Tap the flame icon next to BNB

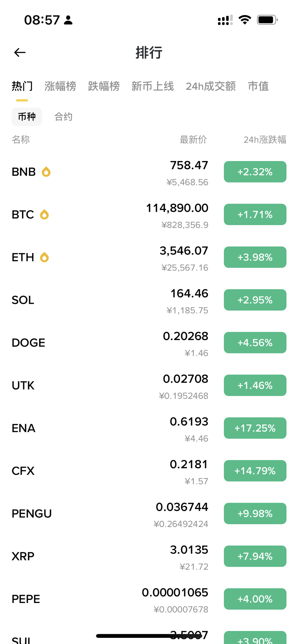[x=46, y=172]
